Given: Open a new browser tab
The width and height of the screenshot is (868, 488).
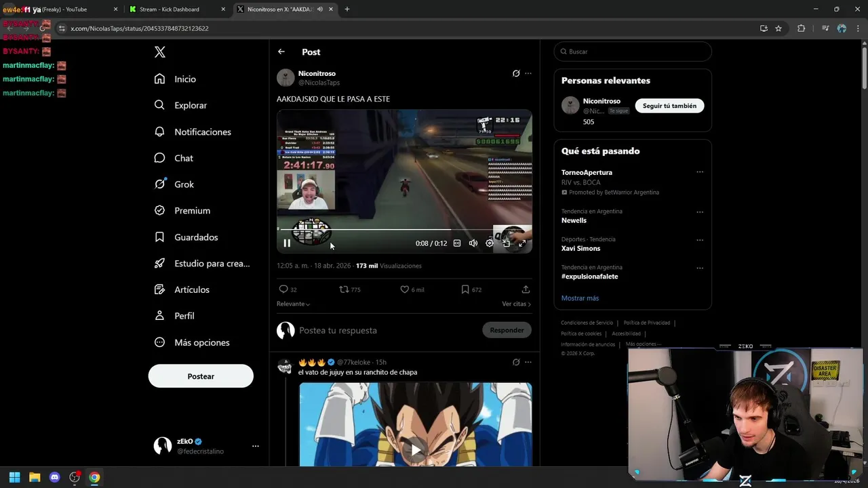Looking at the screenshot, I should 347,9.
